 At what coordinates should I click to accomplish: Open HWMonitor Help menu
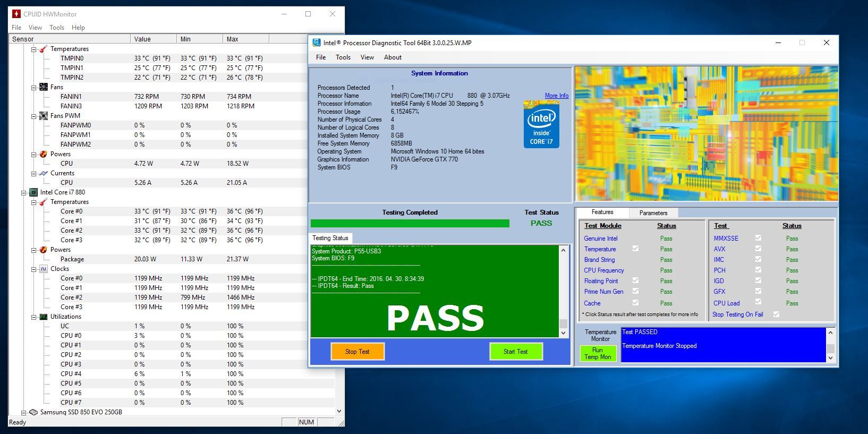(78, 28)
